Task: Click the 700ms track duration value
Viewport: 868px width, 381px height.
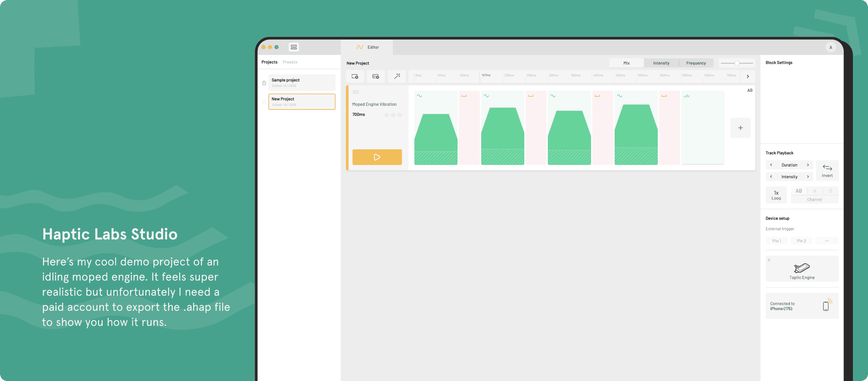Action: [x=358, y=114]
